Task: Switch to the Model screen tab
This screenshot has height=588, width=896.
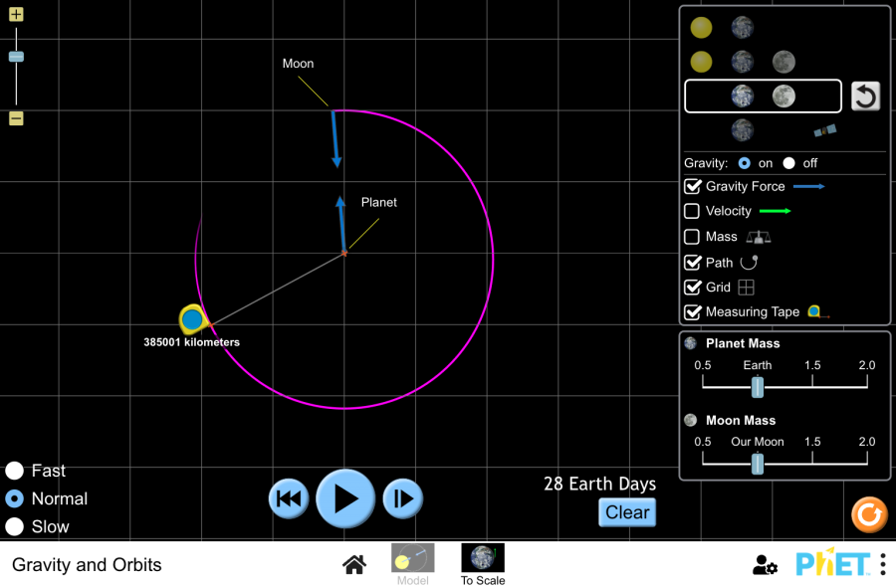Action: (412, 564)
